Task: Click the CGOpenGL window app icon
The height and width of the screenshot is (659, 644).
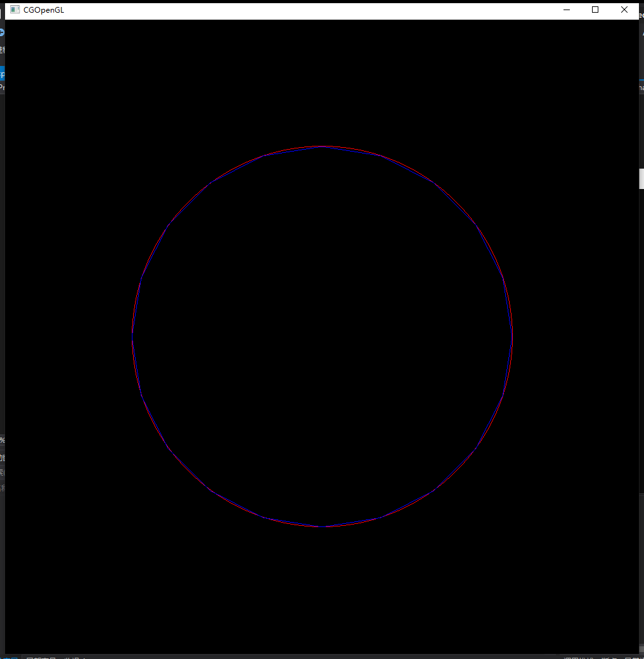Action: pos(15,10)
